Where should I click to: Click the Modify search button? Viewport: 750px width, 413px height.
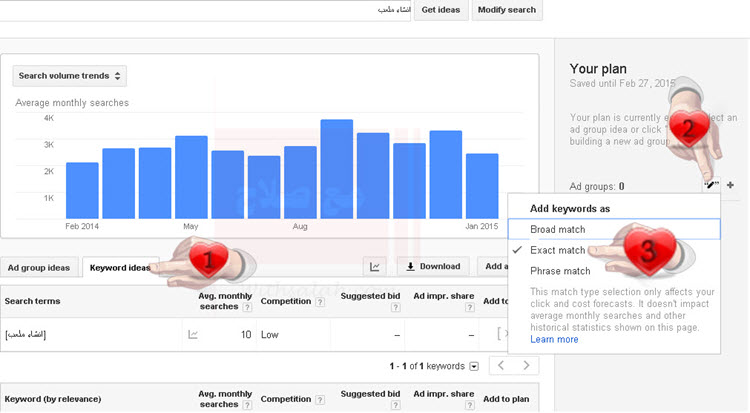[506, 10]
